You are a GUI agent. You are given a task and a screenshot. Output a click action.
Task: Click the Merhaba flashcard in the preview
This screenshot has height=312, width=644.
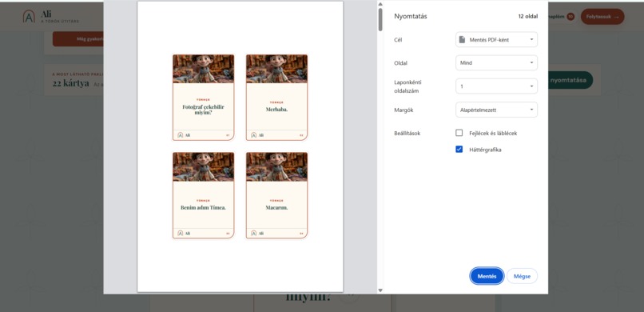coord(276,98)
